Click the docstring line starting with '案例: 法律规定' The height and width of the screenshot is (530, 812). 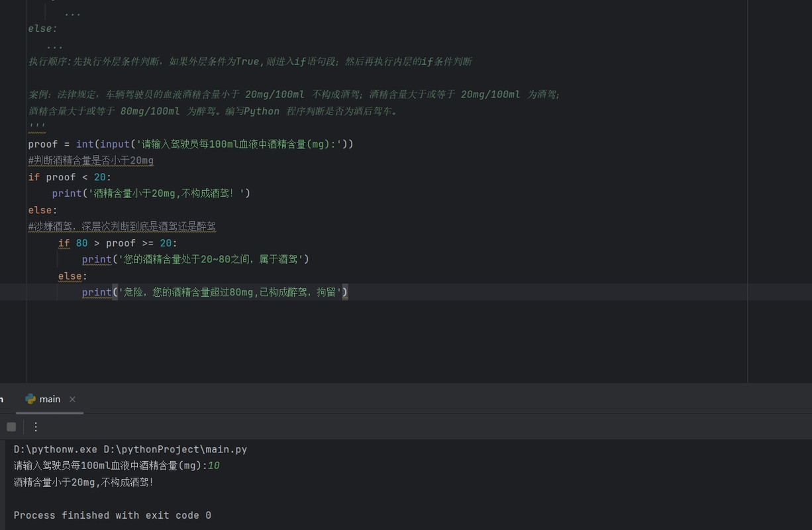pos(294,95)
